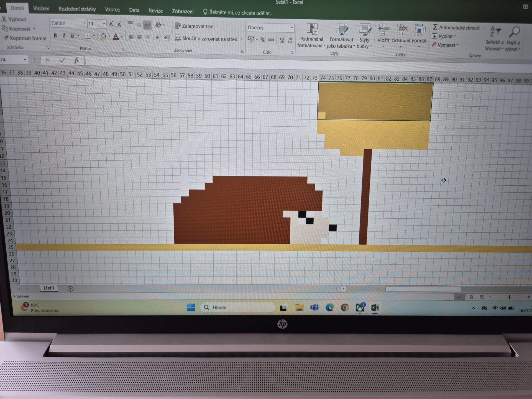
Task: Open the Obecný number format dropdown
Action: click(291, 28)
